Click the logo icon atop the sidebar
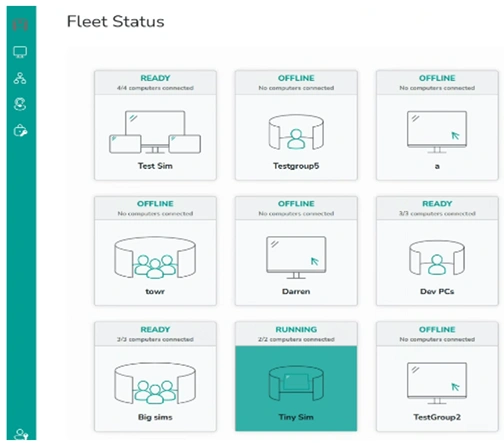 pyautogui.click(x=20, y=25)
